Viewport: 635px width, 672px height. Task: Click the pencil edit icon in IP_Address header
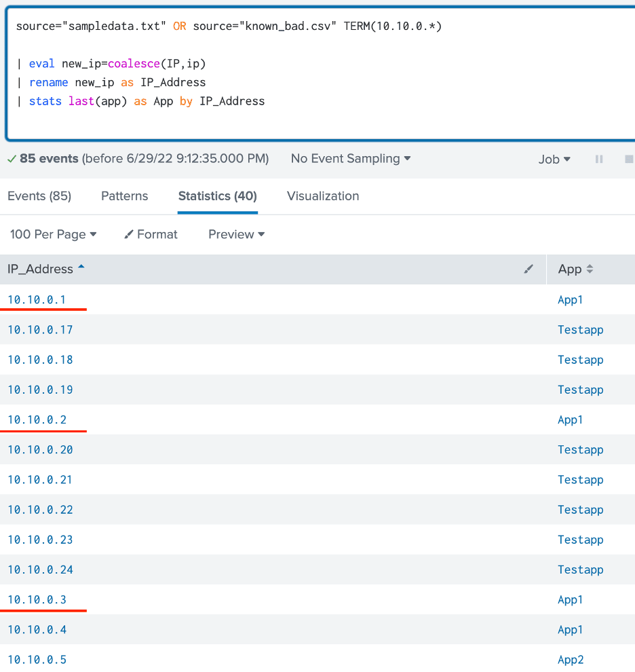click(529, 269)
